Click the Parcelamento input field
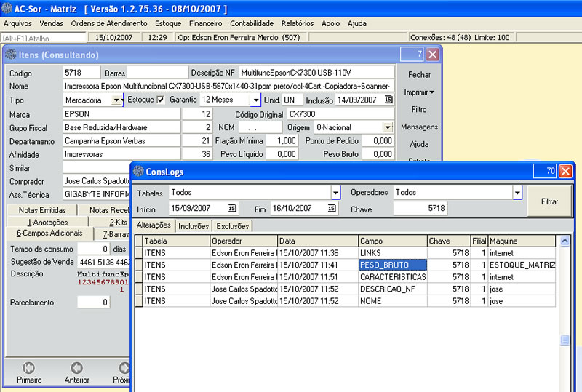 point(94,302)
